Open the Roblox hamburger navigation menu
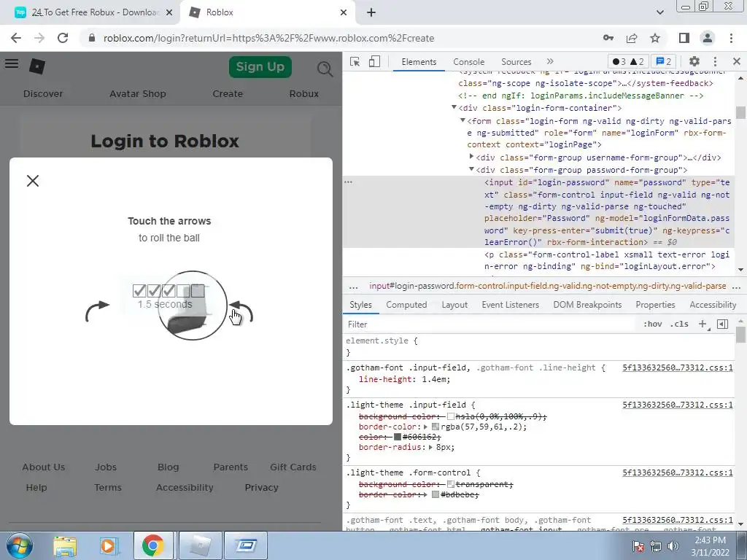 pos(12,63)
